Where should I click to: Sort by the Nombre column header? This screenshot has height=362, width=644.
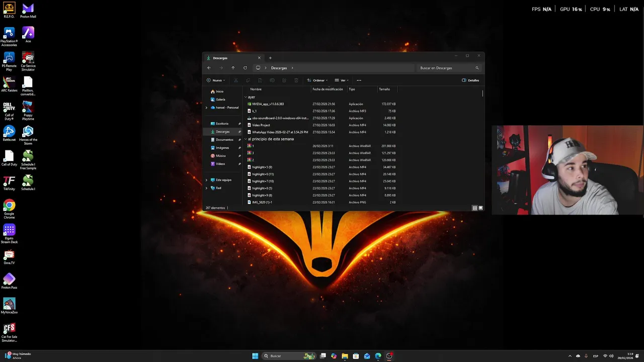256,89
